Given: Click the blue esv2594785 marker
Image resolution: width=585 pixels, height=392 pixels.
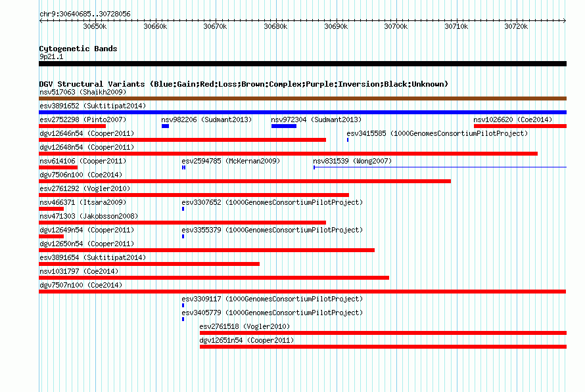Looking at the screenshot, I should [x=183, y=167].
